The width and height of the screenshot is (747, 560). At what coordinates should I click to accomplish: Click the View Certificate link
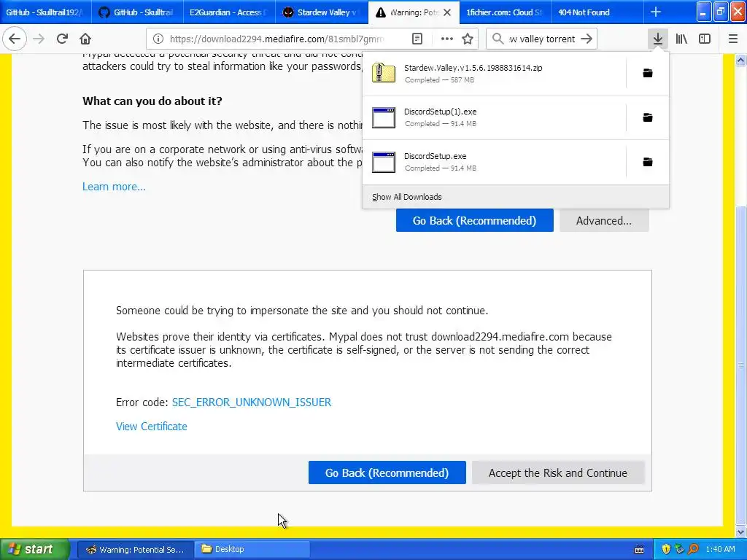click(x=152, y=426)
